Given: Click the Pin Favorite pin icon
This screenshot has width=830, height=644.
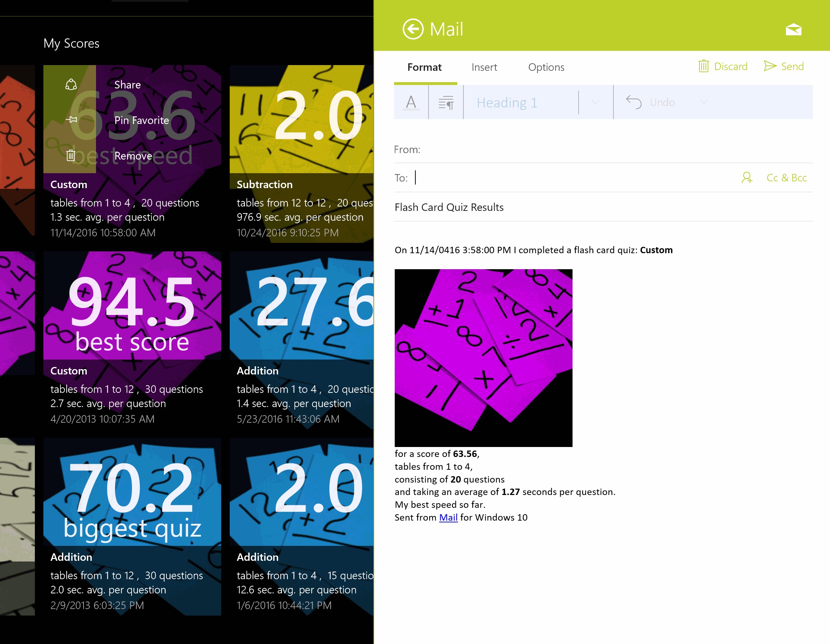Looking at the screenshot, I should pos(71,120).
